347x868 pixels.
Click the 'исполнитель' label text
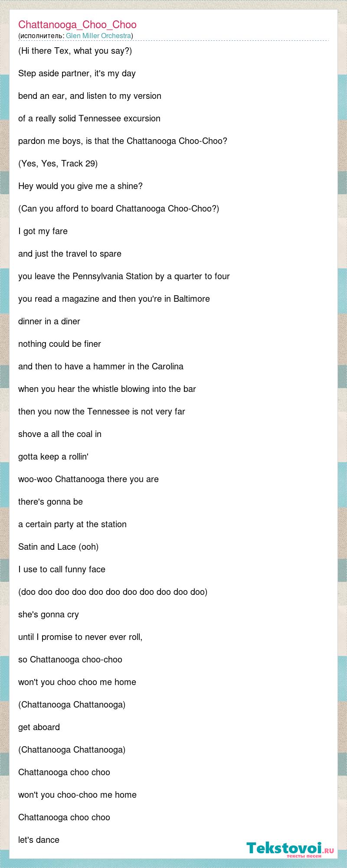[42, 36]
